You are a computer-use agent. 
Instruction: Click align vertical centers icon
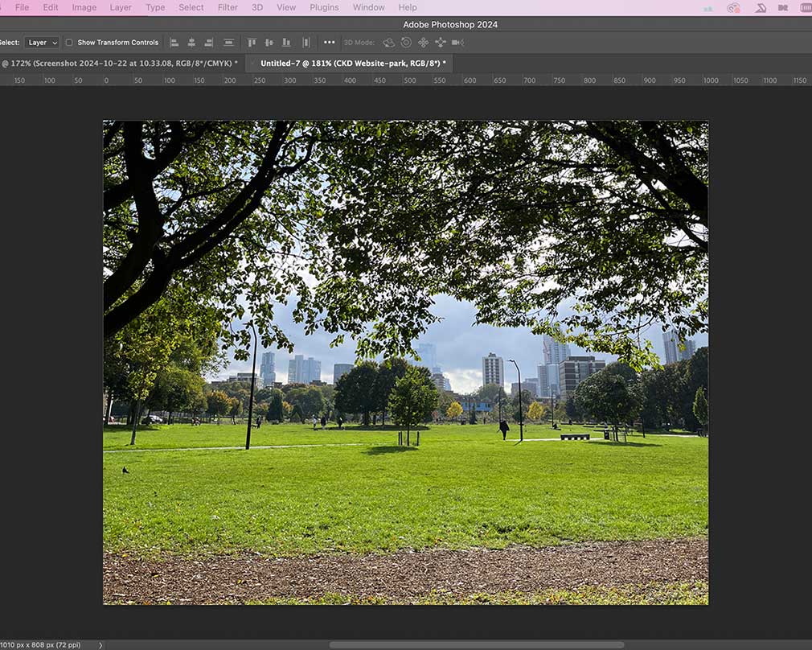point(269,43)
